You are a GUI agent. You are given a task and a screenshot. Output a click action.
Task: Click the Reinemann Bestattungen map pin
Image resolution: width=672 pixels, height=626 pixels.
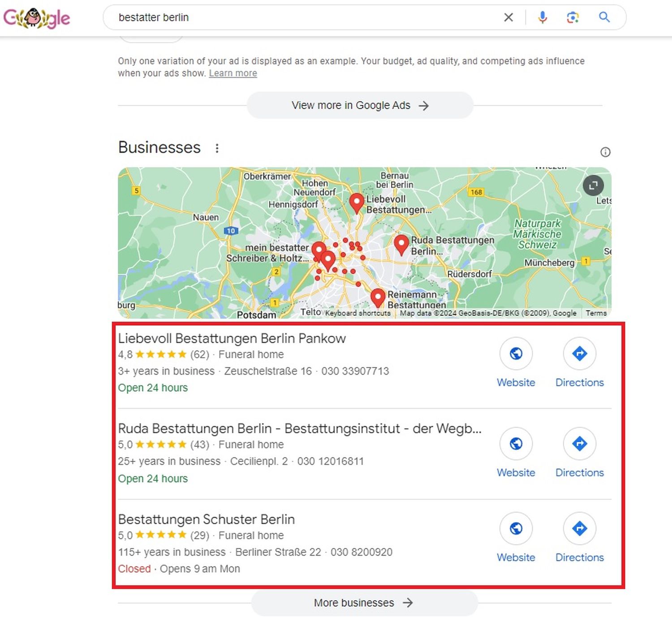(378, 298)
